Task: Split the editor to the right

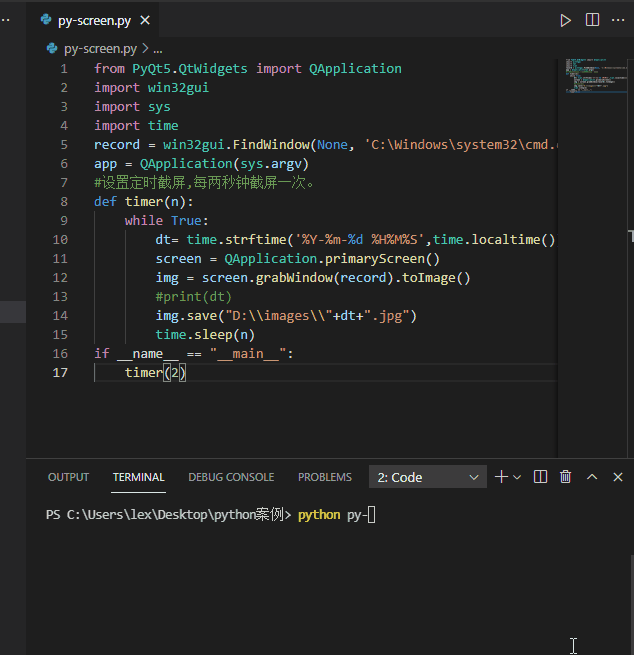Action: pyautogui.click(x=592, y=20)
